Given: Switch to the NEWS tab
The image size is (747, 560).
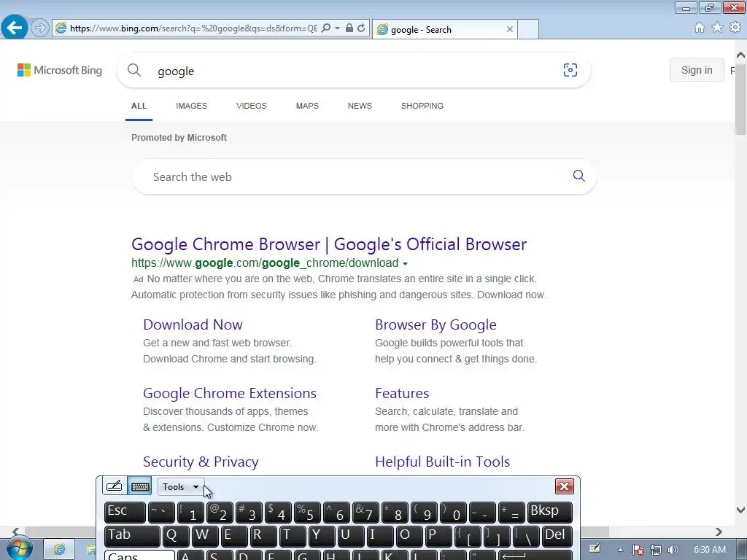Looking at the screenshot, I should [x=360, y=106].
